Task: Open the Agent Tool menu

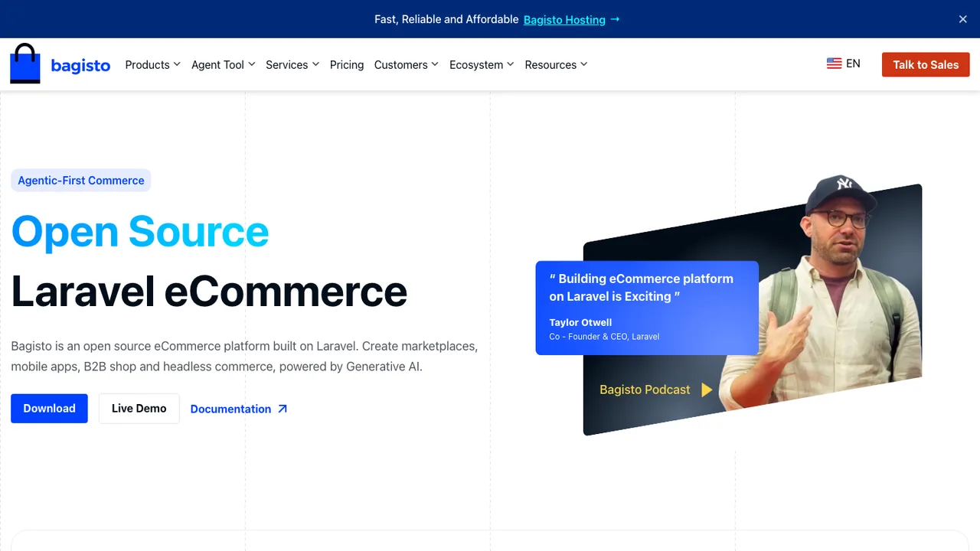Action: (x=224, y=64)
